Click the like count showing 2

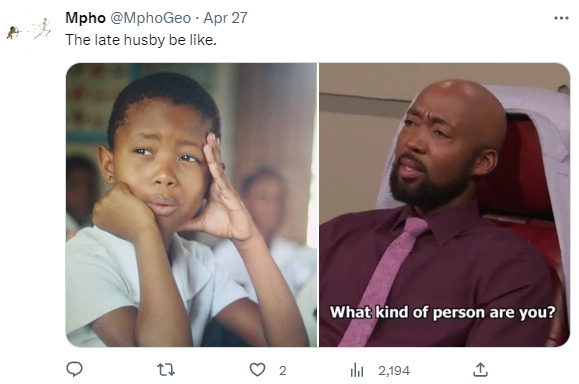click(x=282, y=370)
